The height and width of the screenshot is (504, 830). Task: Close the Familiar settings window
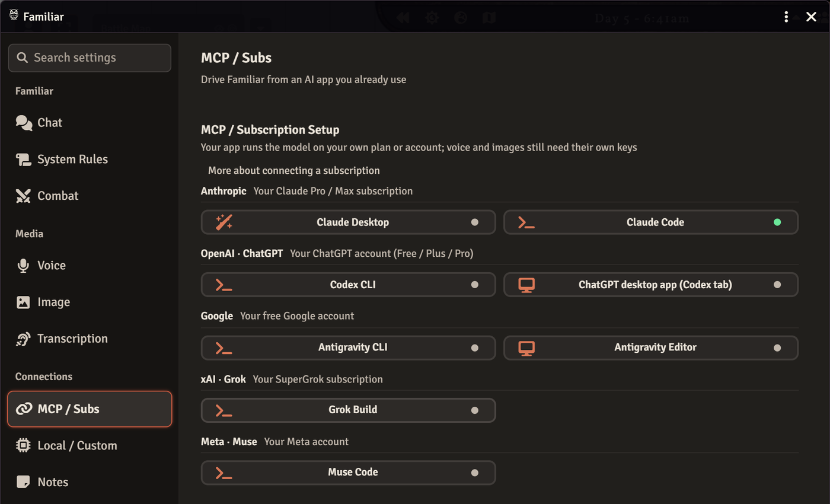tap(811, 17)
